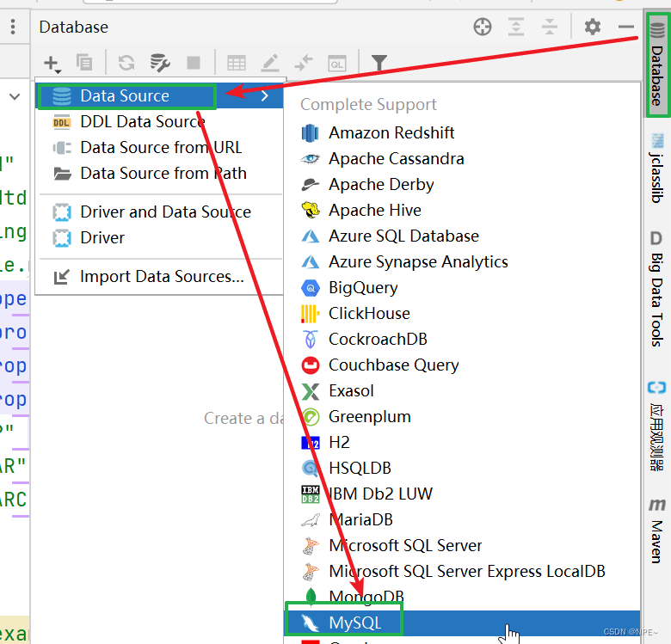The image size is (671, 644).
Task: Choose Azure SQL Database
Action: coord(462,236)
